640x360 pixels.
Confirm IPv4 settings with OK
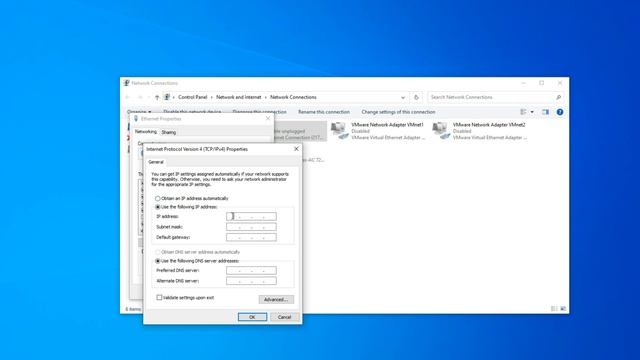[252, 317]
